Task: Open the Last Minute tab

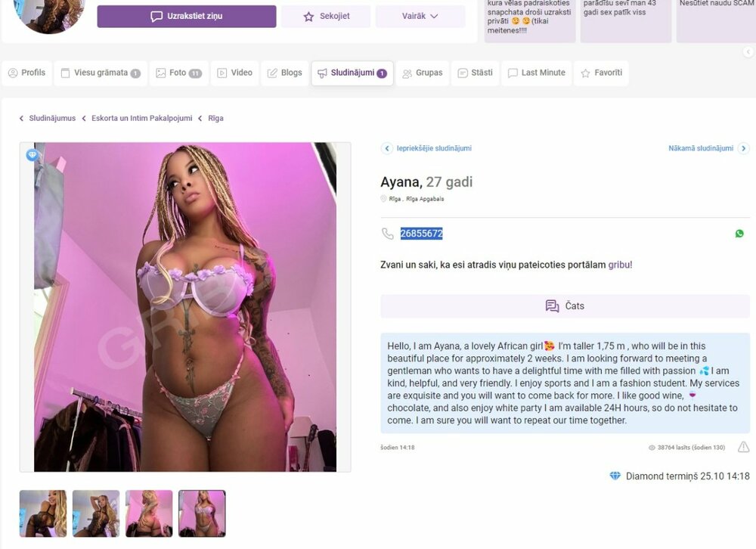Action: pos(537,73)
